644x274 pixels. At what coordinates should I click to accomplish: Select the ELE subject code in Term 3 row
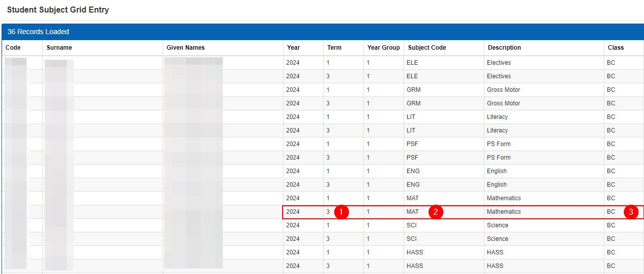[x=412, y=76]
